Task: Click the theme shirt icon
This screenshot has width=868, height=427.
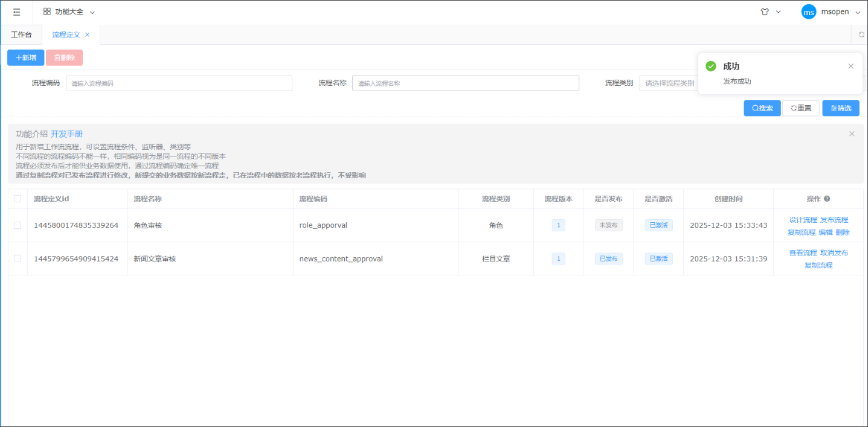Action: (765, 12)
